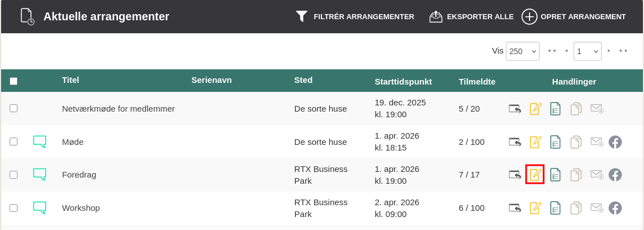The width and height of the screenshot is (644, 230).
Task: Select the Netværkmøde for medlemmer row checkbox
Action: click(x=14, y=108)
